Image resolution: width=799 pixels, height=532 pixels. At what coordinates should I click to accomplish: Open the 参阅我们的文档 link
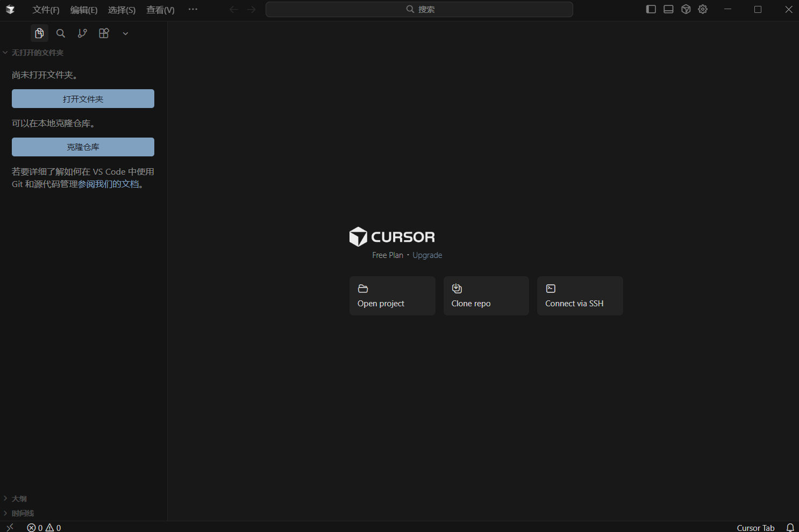tap(109, 184)
